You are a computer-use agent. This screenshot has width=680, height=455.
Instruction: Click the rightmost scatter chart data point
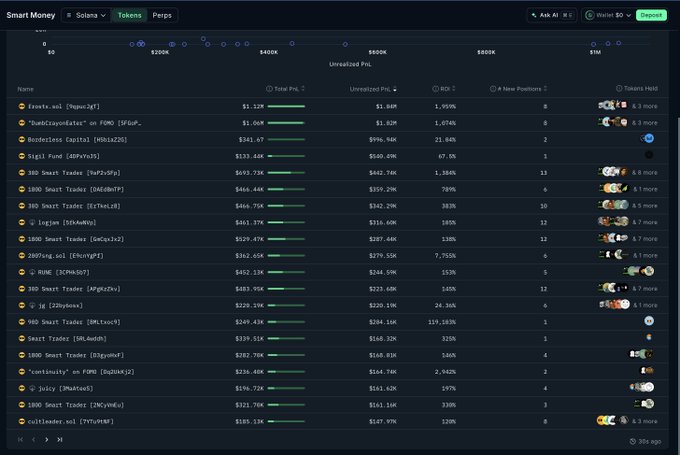[x=619, y=43]
